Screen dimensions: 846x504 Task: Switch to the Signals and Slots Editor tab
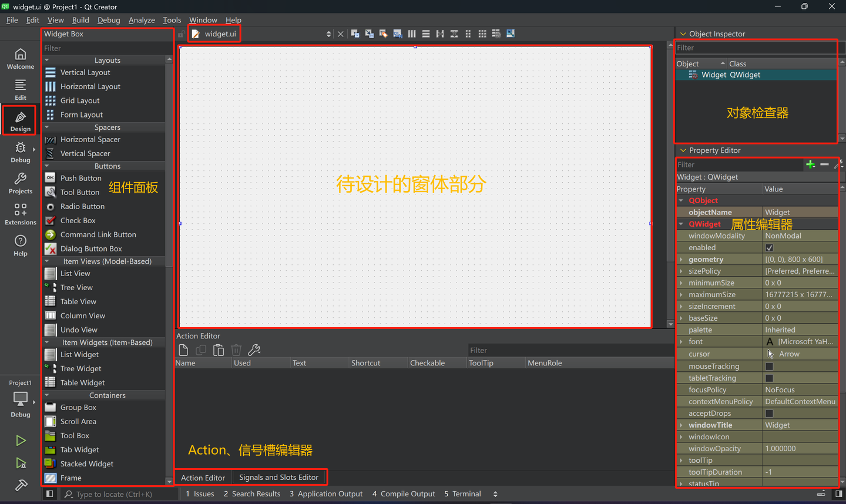[x=280, y=477]
